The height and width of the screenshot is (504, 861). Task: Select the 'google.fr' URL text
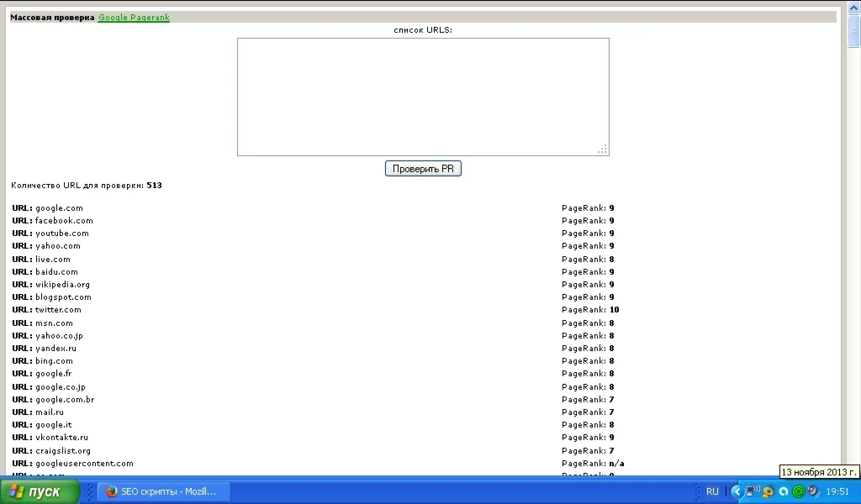click(53, 374)
